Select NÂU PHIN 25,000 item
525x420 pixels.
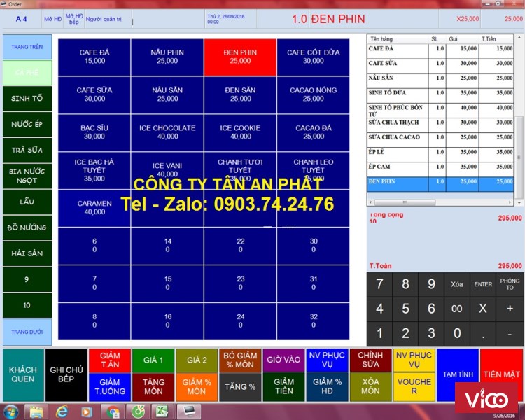(167, 57)
